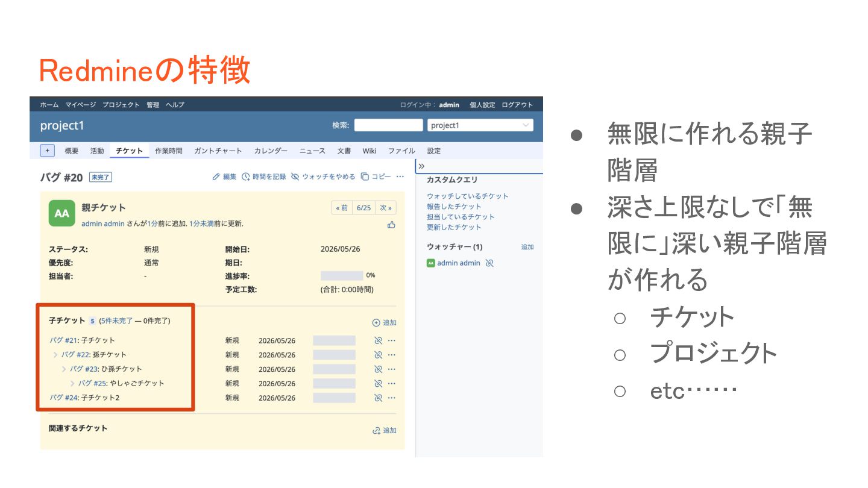Open ticket バグ #25 やしゃごチケット

click(x=92, y=384)
